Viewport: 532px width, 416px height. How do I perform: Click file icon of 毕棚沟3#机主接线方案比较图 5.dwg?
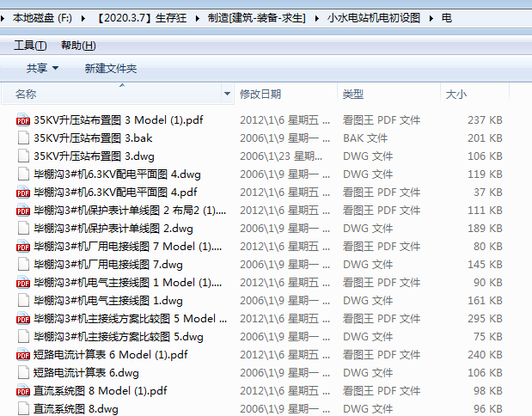(23, 337)
